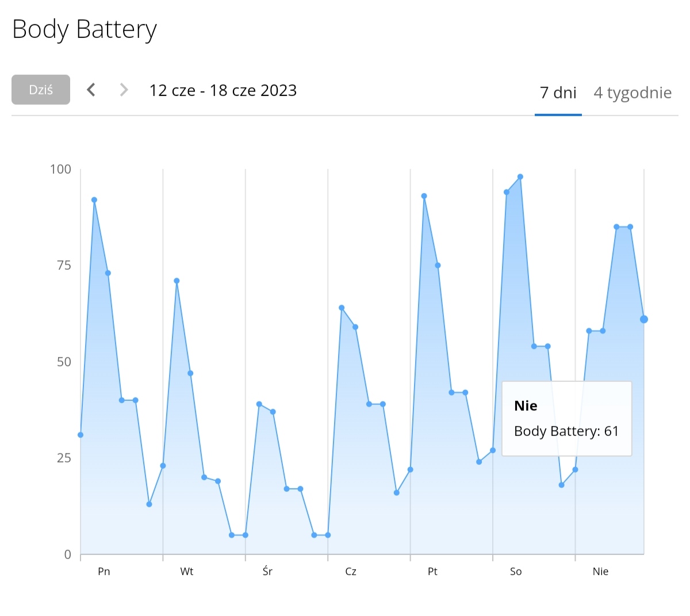Click the Body Battery page title
This screenshot has width=690, height=616.
(x=85, y=29)
